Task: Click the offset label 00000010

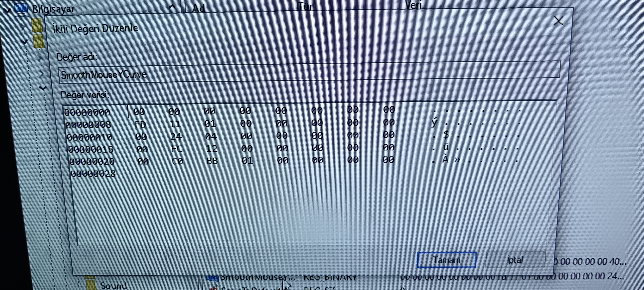Action: coord(90,137)
